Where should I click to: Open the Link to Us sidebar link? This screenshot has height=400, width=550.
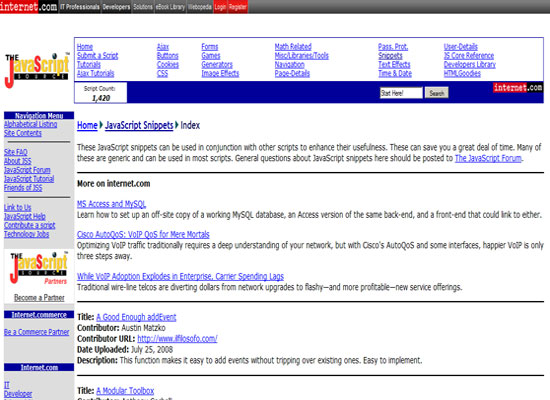[18, 207]
